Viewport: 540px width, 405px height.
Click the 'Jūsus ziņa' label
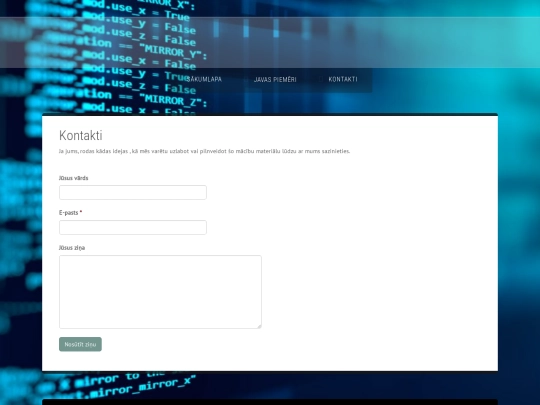[72, 248]
